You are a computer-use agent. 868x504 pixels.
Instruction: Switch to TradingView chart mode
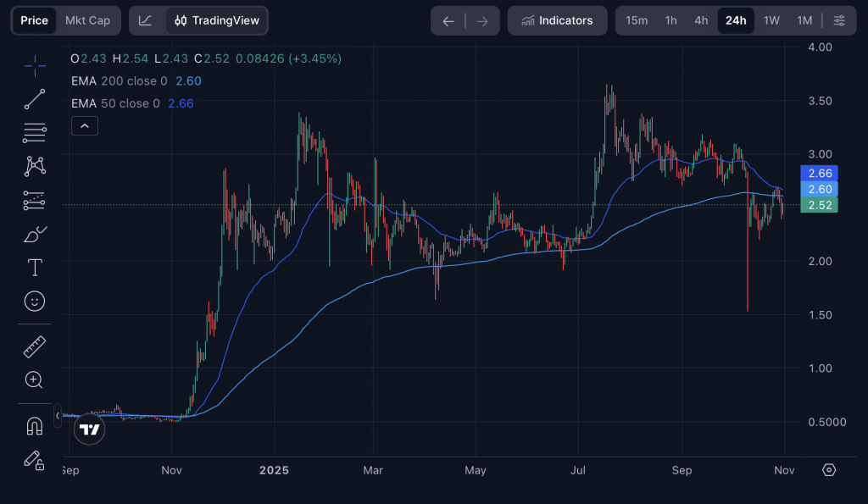coord(216,20)
